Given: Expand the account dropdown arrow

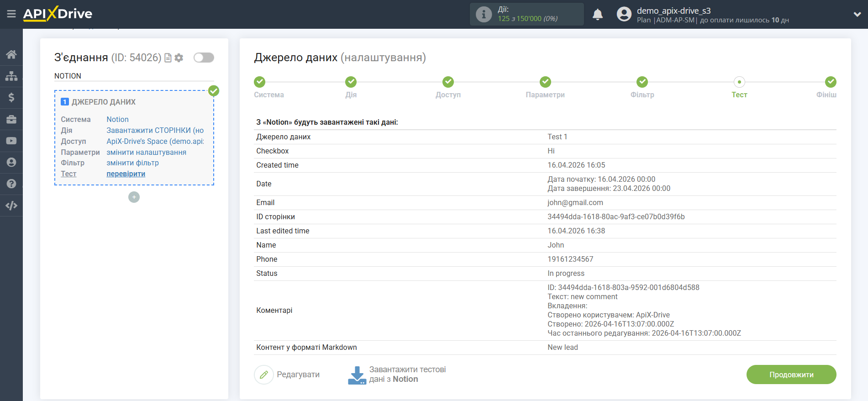Looking at the screenshot, I should tap(857, 15).
